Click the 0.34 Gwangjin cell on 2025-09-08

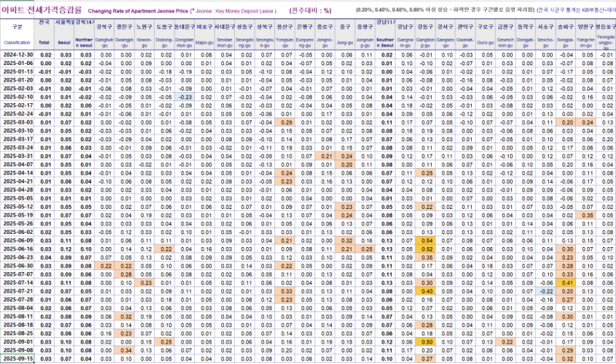coord(124,350)
